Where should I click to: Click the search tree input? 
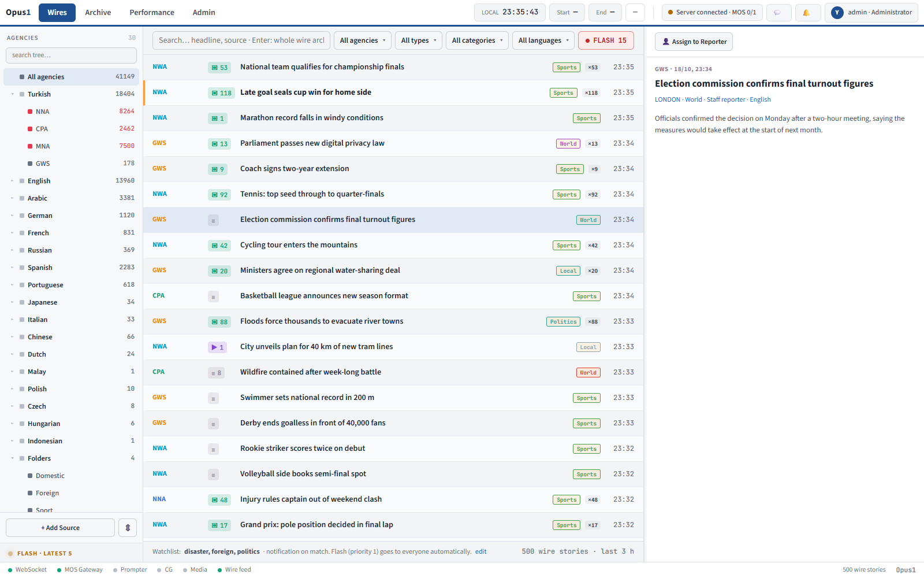[71, 55]
